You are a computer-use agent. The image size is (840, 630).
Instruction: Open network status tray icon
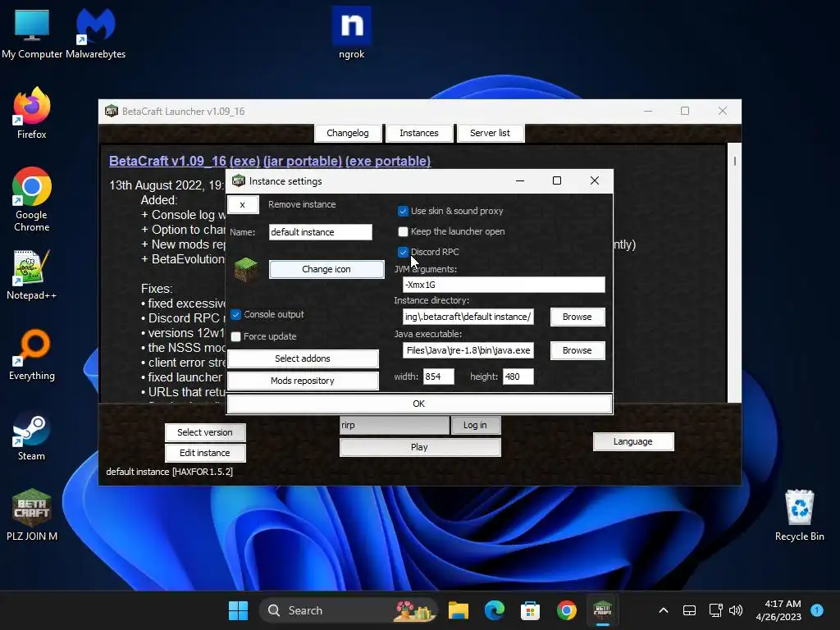click(x=715, y=610)
